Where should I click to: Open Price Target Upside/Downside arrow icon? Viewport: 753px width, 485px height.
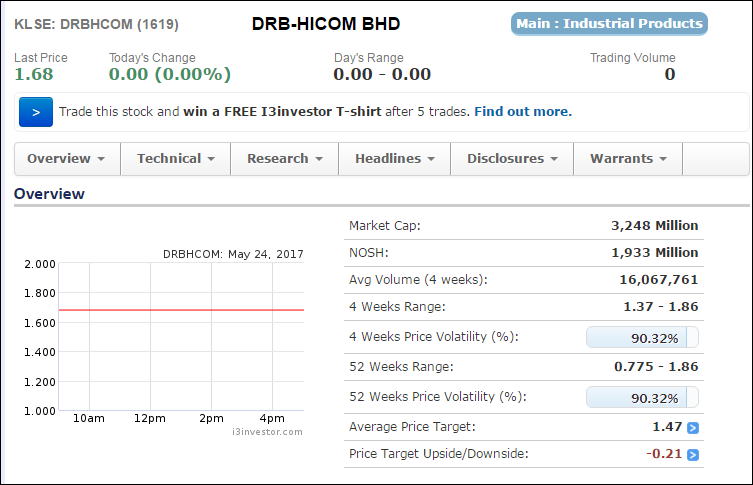(x=692, y=454)
